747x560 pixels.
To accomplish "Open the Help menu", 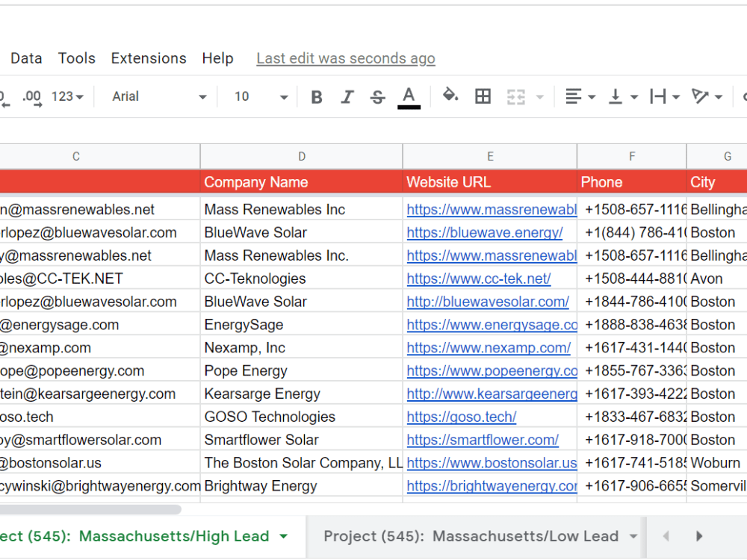I will (217, 58).
